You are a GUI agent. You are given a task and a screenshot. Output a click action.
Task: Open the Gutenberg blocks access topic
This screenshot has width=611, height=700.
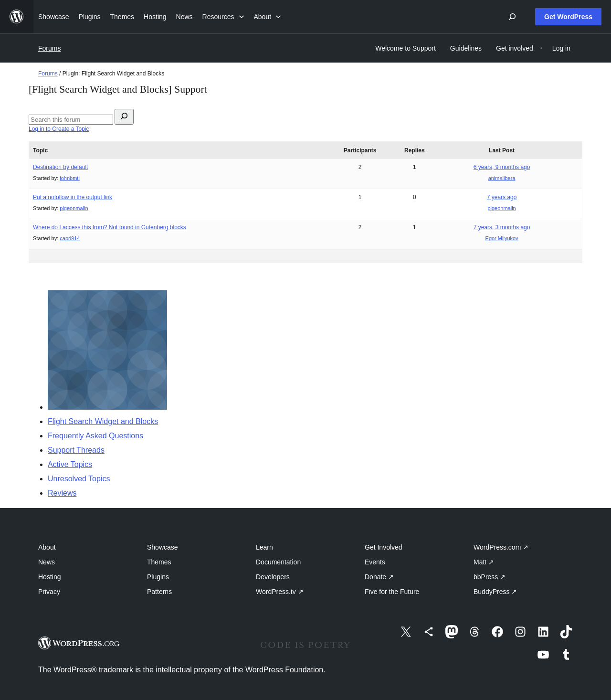pyautogui.click(x=109, y=227)
